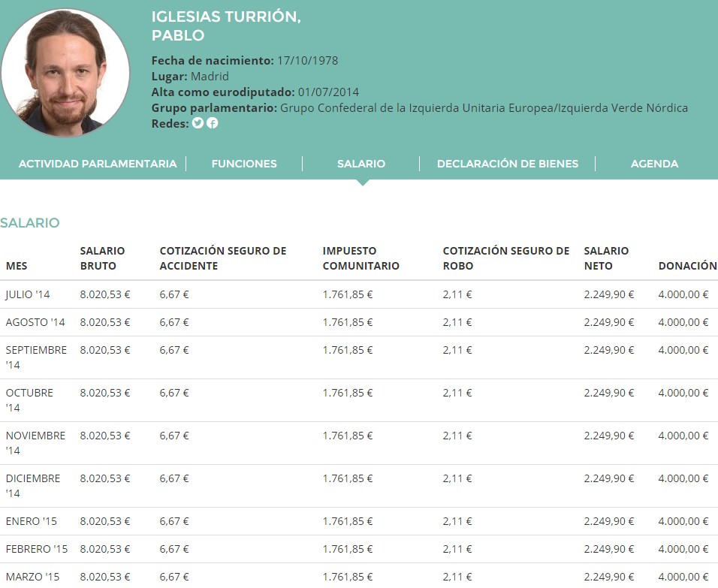This screenshot has width=718, height=588.
Task: Click the Salario Bruto column header
Action: click(x=102, y=258)
